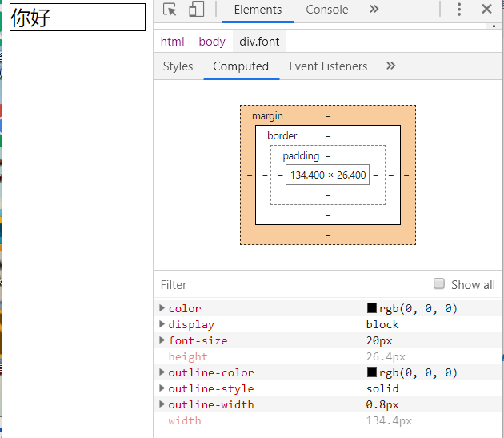The width and height of the screenshot is (504, 438).
Task: Expand the font-size property row
Action: [x=162, y=340]
